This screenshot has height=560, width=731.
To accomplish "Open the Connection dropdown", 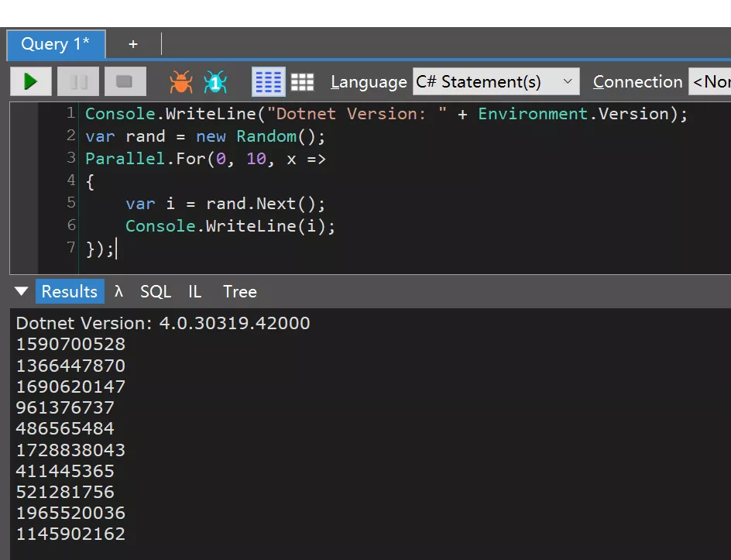I will tap(709, 81).
